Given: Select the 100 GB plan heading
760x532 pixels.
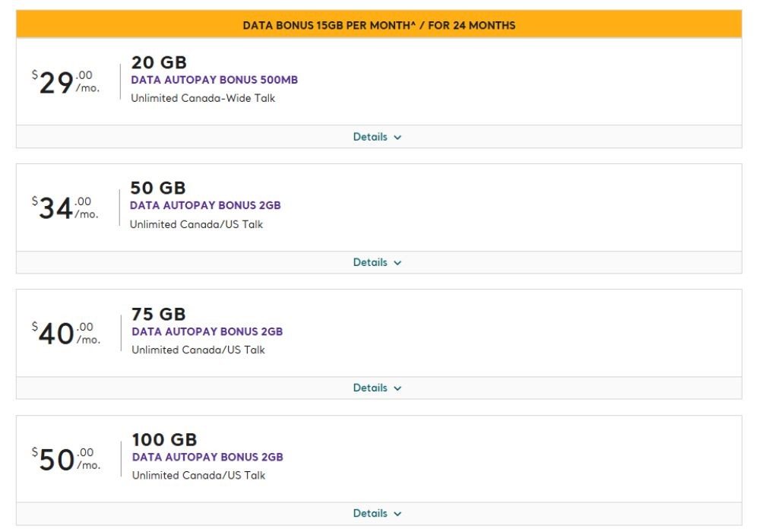Looking at the screenshot, I should tap(164, 439).
